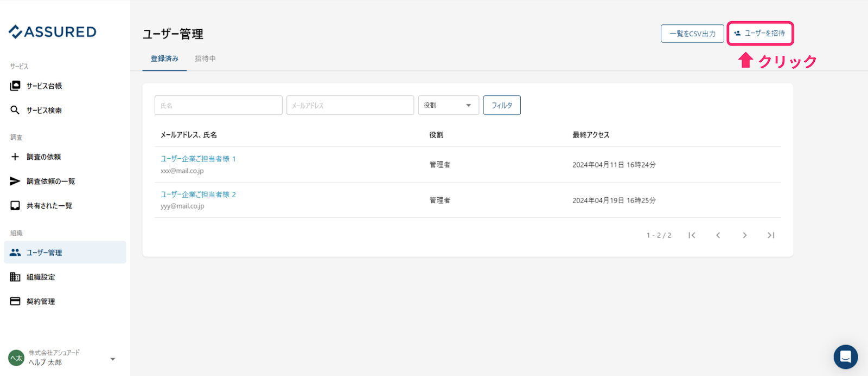Image resolution: width=868 pixels, height=376 pixels.
Task: Click the ASSURED logo
Action: pyautogui.click(x=53, y=32)
